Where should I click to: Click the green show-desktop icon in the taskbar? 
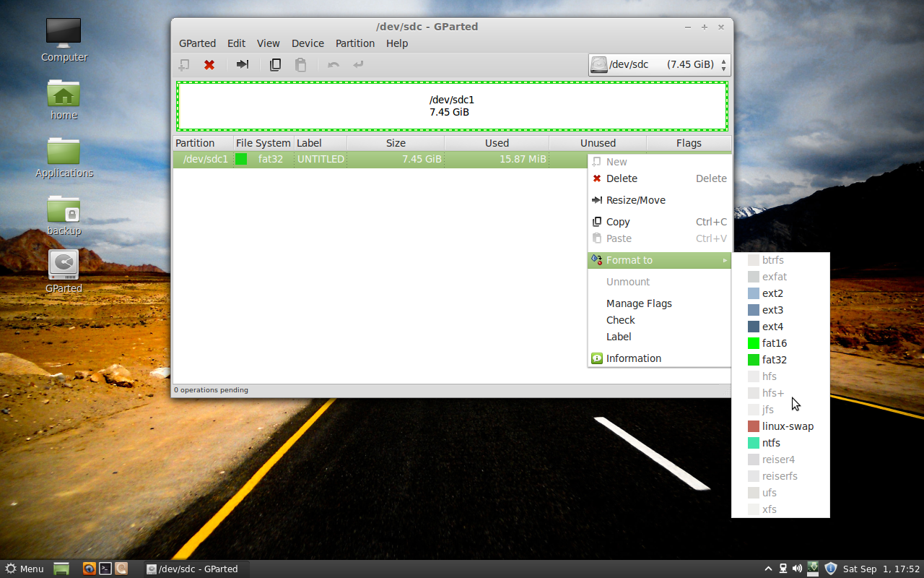(x=61, y=569)
